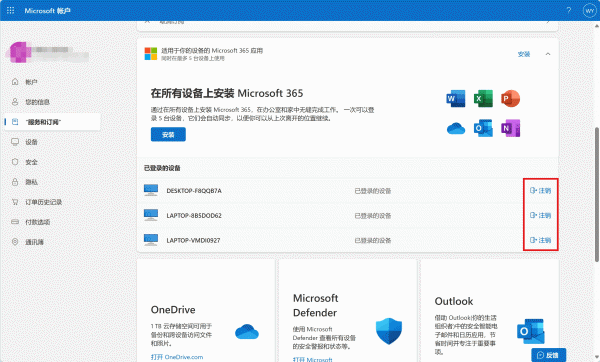
Task: Click the 已登录的设备 section heading
Action: coord(162,168)
